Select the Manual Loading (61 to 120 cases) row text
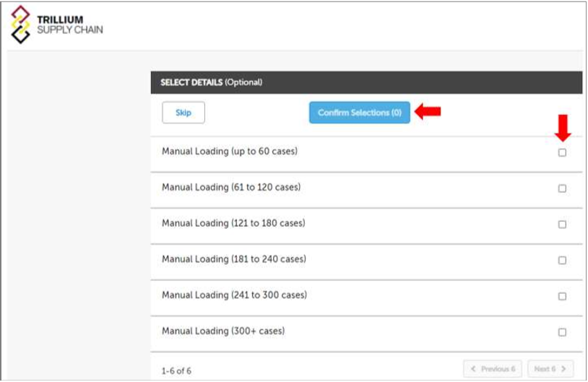The height and width of the screenshot is (382, 588). tap(231, 188)
